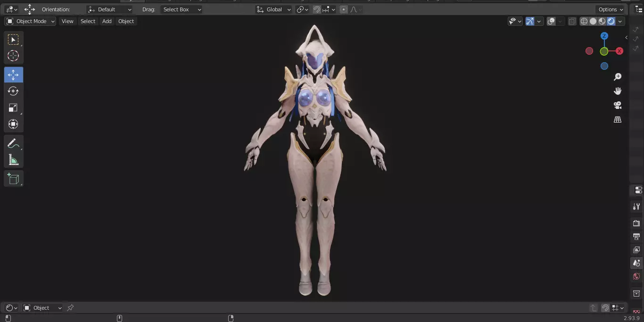Open Scene properties tab icon

637,263
